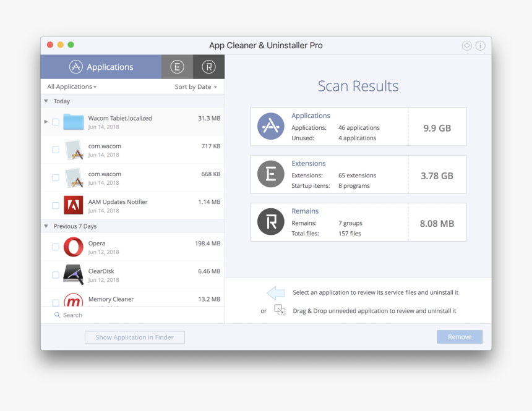Click the Remove button
Screen dimensions: 532x411
(460, 337)
